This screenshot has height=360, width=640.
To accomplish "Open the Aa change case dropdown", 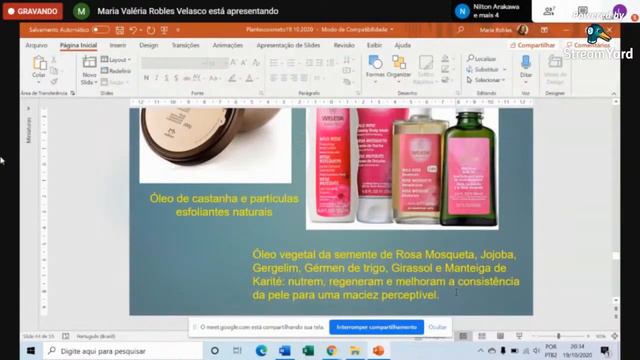I will pyautogui.click(x=214, y=78).
